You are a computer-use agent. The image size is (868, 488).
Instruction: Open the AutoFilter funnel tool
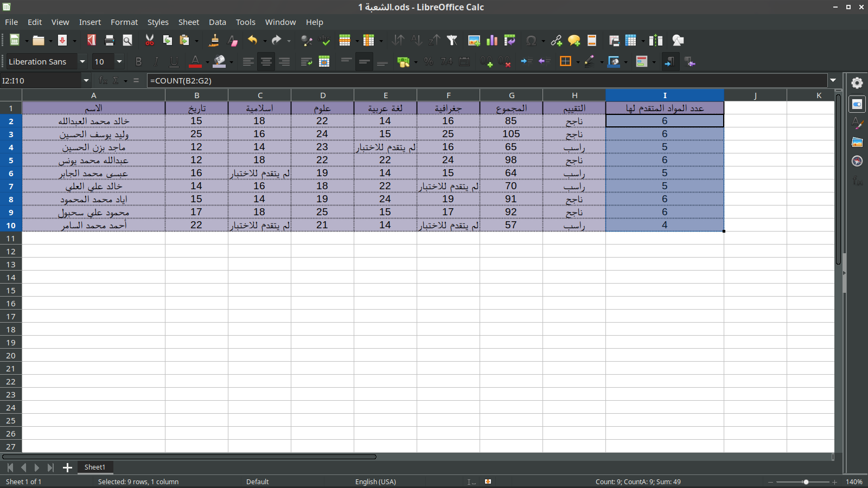click(x=452, y=41)
